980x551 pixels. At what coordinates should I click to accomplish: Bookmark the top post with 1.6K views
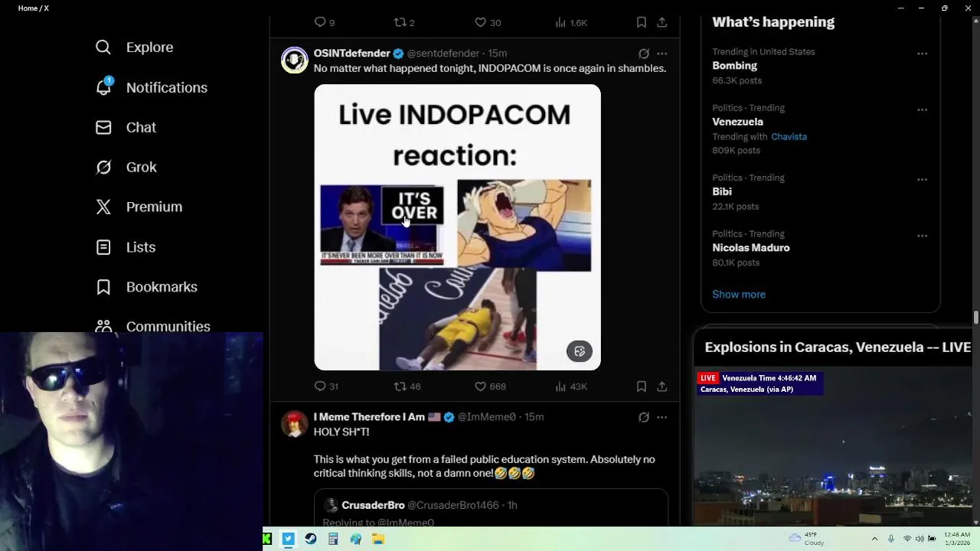642,22
